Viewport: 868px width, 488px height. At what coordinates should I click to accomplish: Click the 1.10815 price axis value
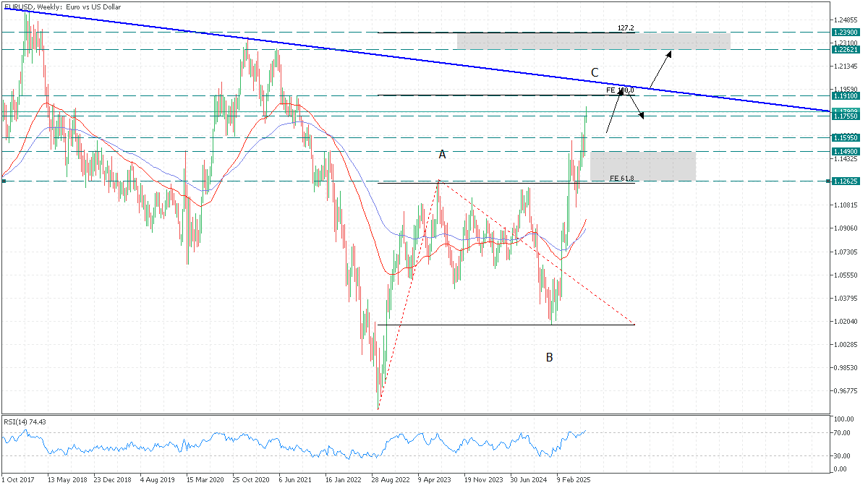(x=846, y=205)
